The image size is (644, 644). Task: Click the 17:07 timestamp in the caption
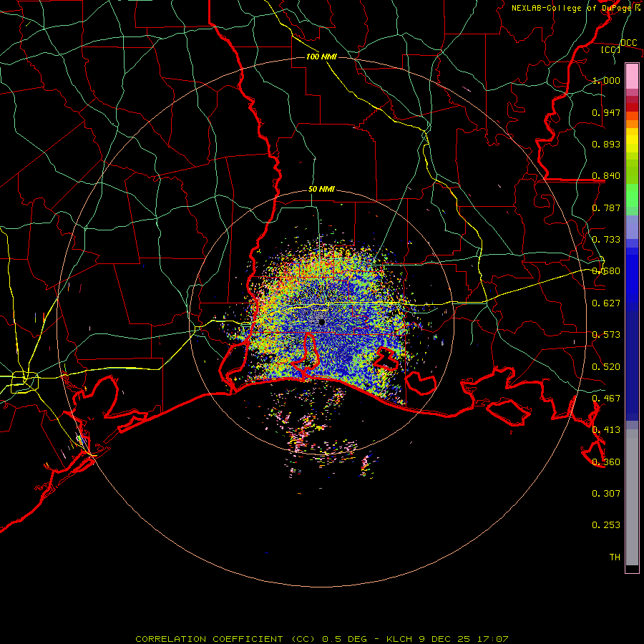[x=493, y=639]
